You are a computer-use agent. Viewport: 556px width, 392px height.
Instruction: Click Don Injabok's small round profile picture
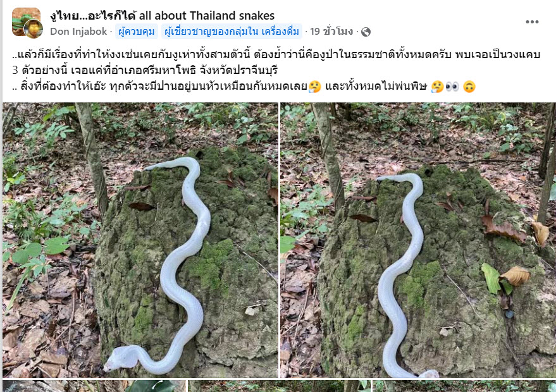click(34, 29)
